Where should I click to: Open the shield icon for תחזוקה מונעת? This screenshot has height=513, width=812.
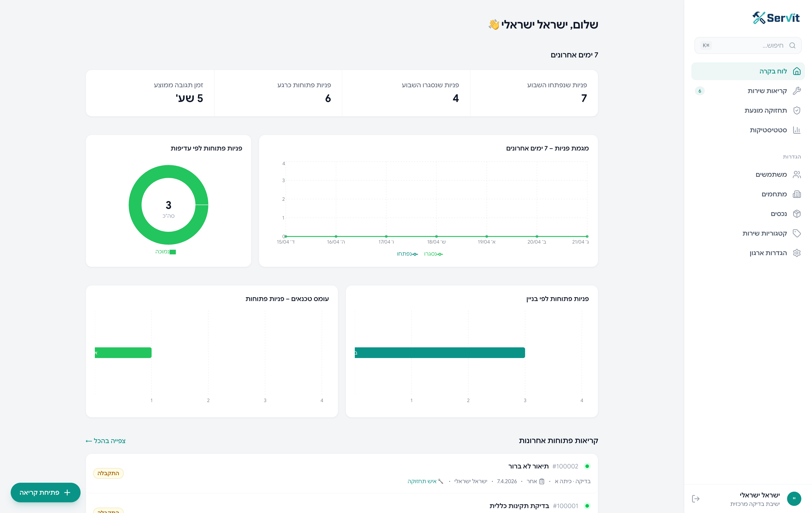point(796,110)
